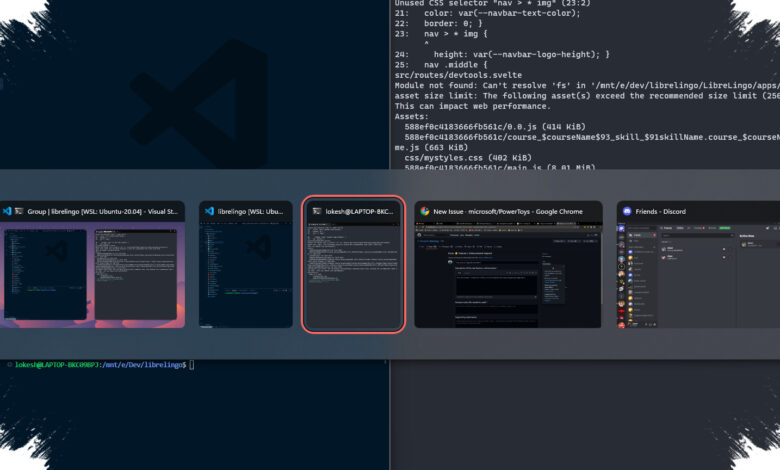Click the 'height: var(--navbar-logo-height)' line
The height and width of the screenshot is (470, 780).
tap(521, 54)
